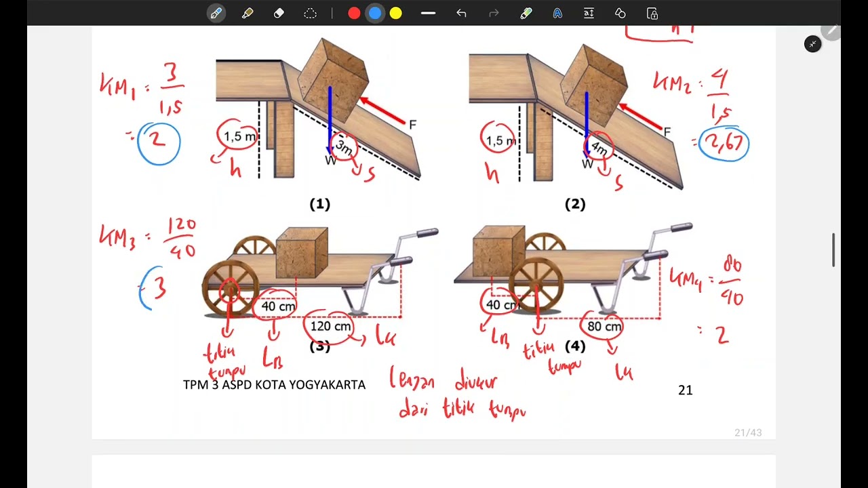Undo the last stroke
The width and height of the screenshot is (868, 488).
(x=461, y=14)
